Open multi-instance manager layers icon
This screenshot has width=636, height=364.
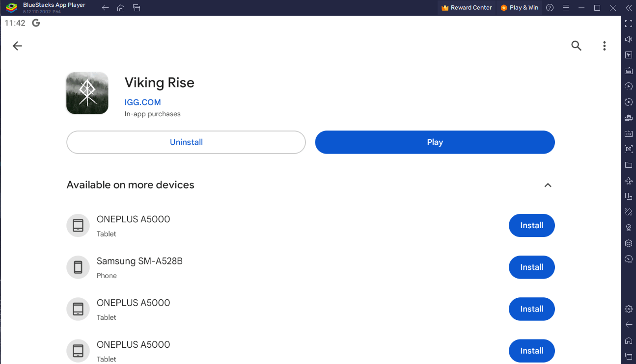click(629, 243)
